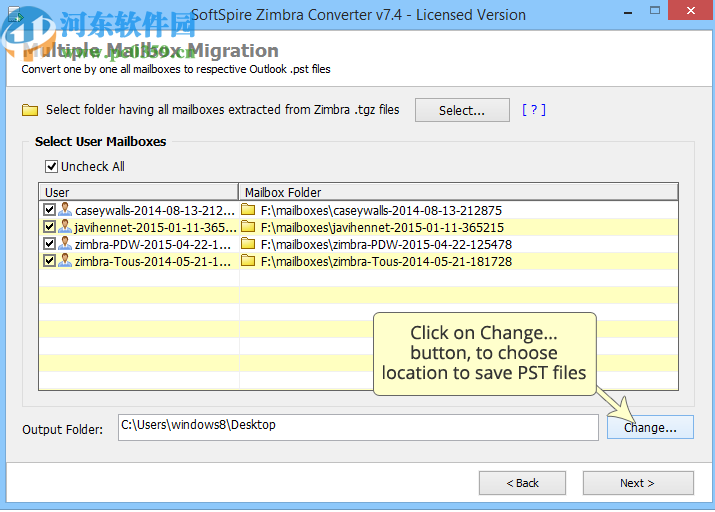Viewport: 715px width, 512px height.
Task: Uncheck the caseywalls-2014-08-13 mailbox checkbox
Action: pyautogui.click(x=49, y=210)
